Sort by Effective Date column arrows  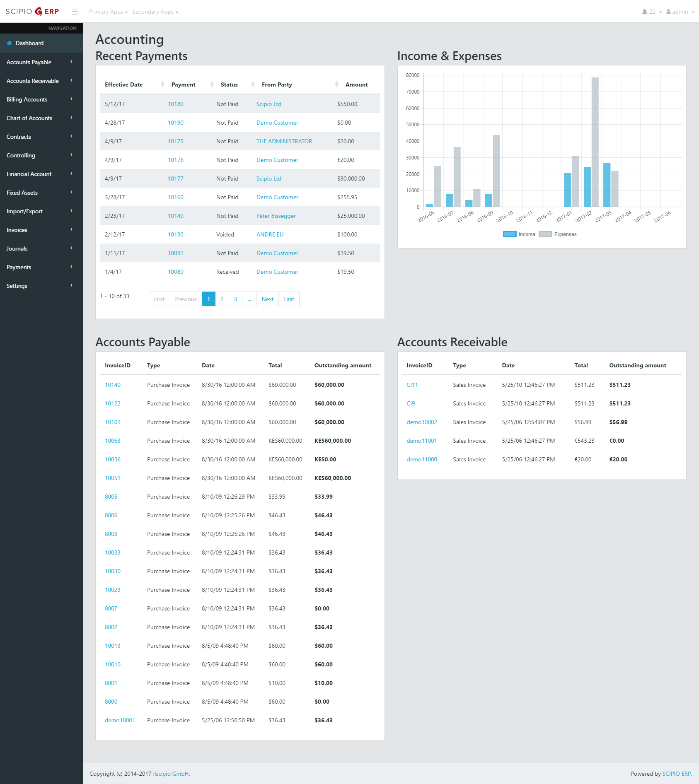tap(162, 84)
